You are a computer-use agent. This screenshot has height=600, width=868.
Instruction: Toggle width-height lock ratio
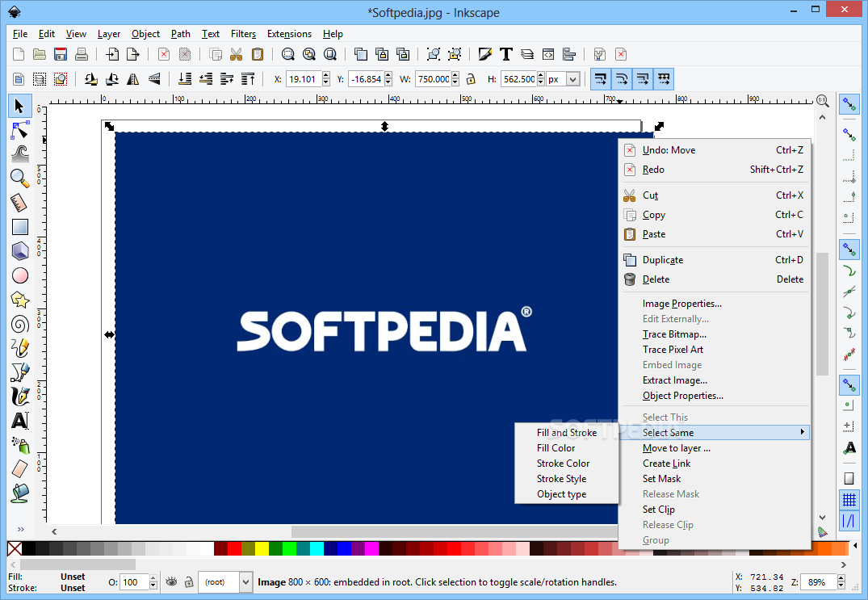tap(471, 79)
